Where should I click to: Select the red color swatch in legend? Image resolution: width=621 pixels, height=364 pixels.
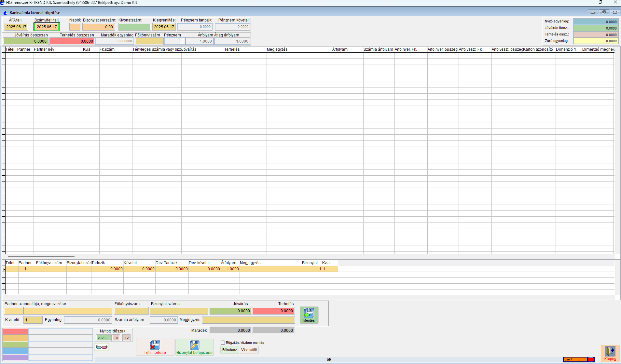pos(15,331)
